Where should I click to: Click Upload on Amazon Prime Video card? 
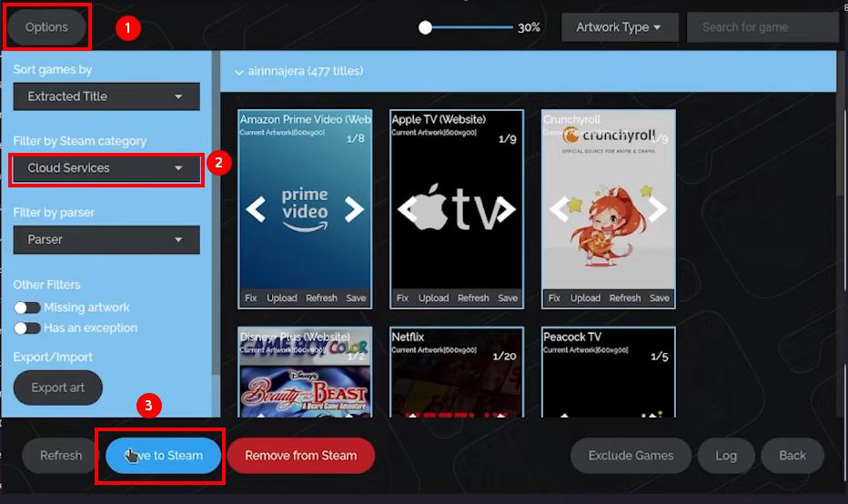282,298
